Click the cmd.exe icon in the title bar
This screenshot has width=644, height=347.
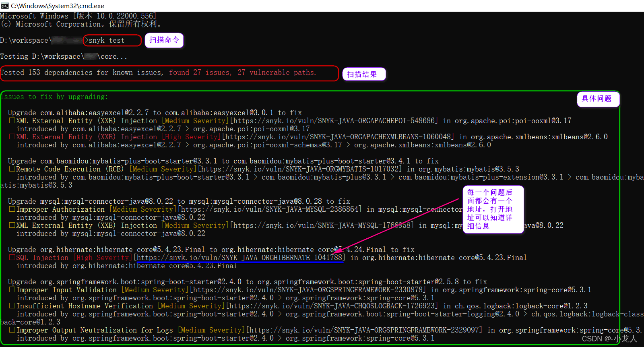tap(5, 6)
